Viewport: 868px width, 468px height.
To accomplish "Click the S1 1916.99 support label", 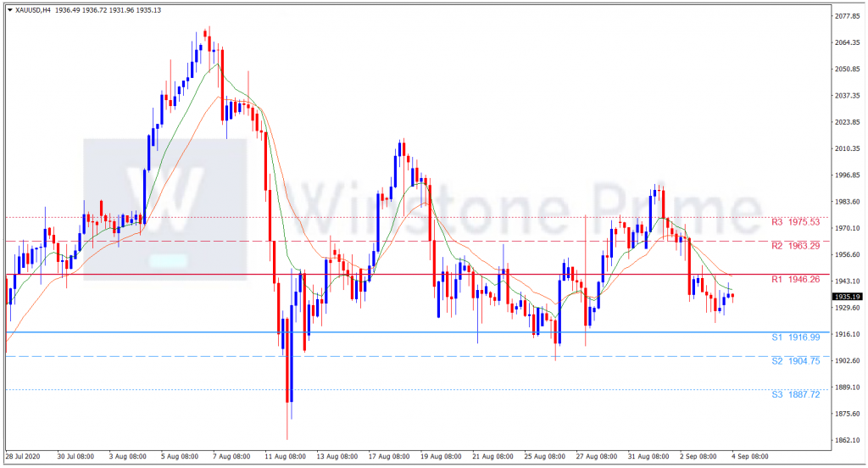I will point(795,337).
